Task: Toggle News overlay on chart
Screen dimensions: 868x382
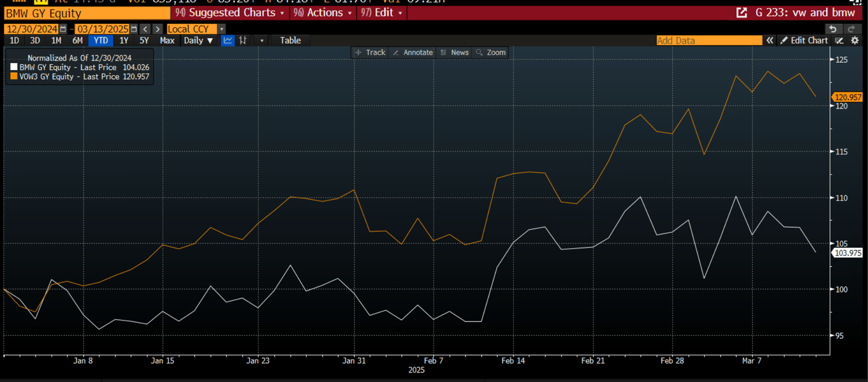Action: (454, 53)
